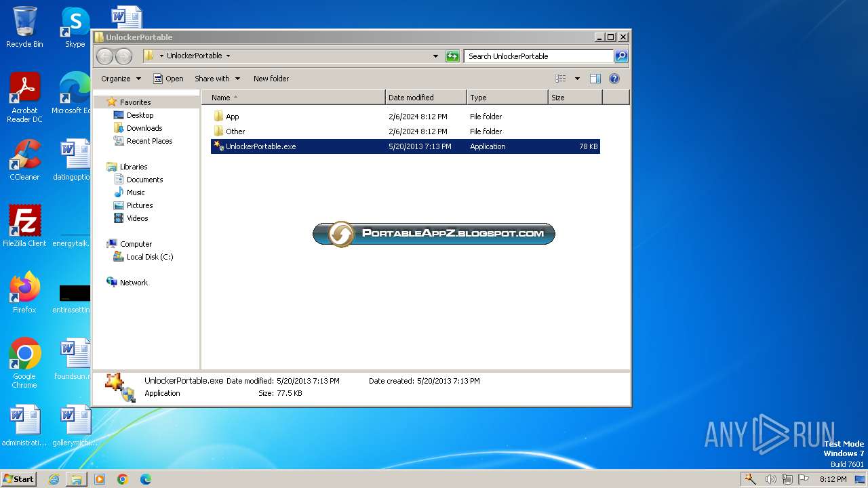The image size is (868, 488).
Task: Change the view with the view icon
Action: point(561,79)
